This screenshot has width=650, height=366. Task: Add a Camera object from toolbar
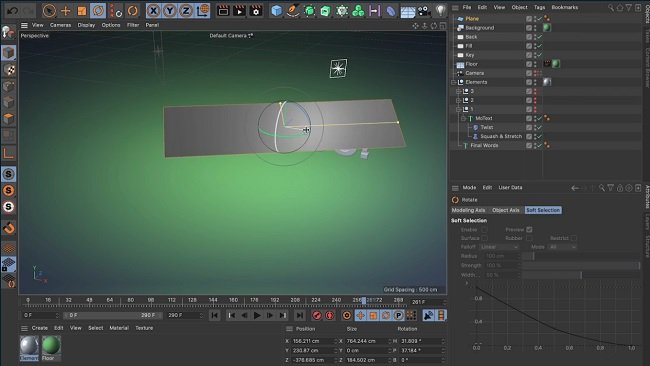coord(424,11)
